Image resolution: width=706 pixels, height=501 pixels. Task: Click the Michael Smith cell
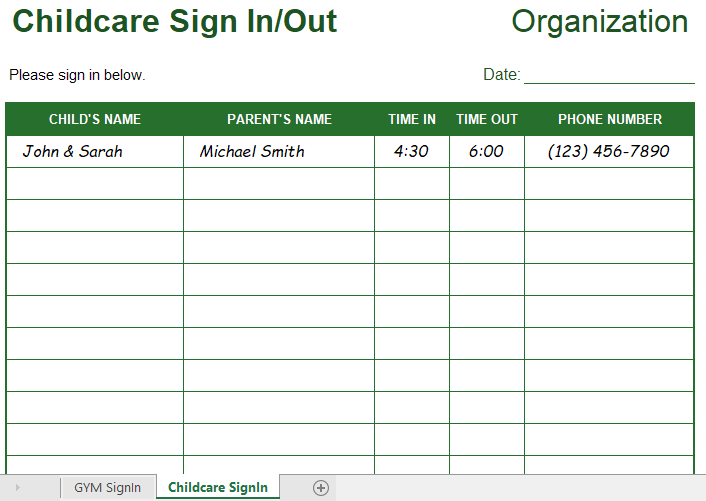click(x=279, y=152)
